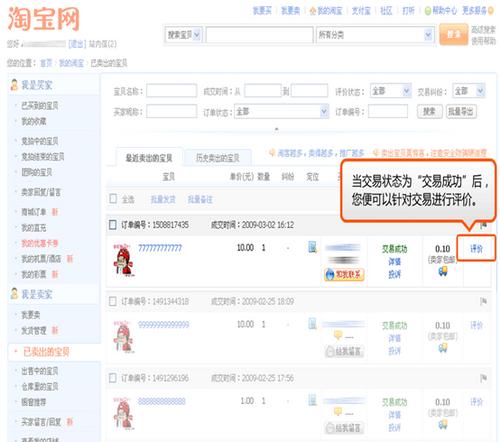Click item thumbnail for 777777777777

click(124, 260)
